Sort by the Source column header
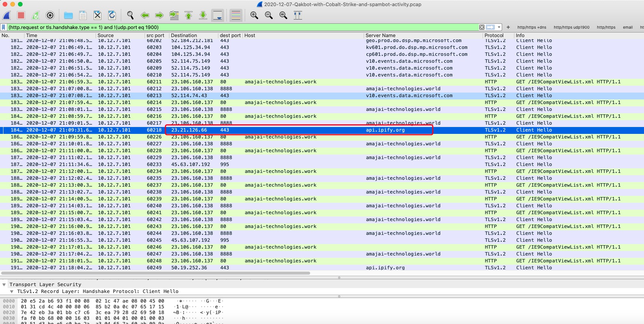Image resolution: width=644 pixels, height=324 pixels. point(120,36)
